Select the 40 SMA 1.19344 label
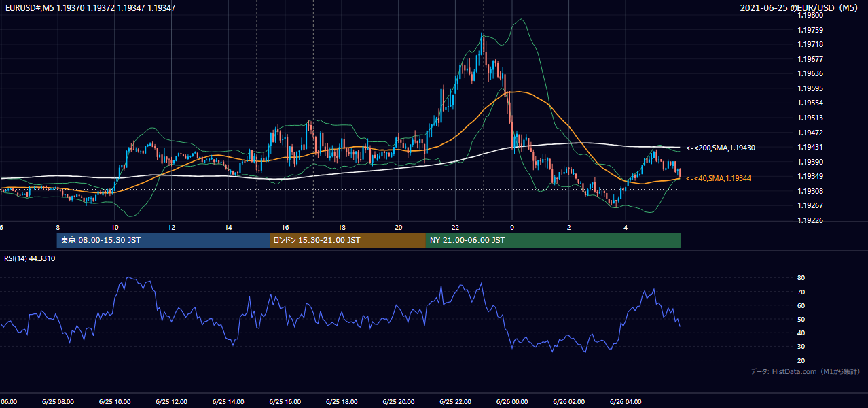Screen dimensions: 868x408 pyautogui.click(x=719, y=178)
